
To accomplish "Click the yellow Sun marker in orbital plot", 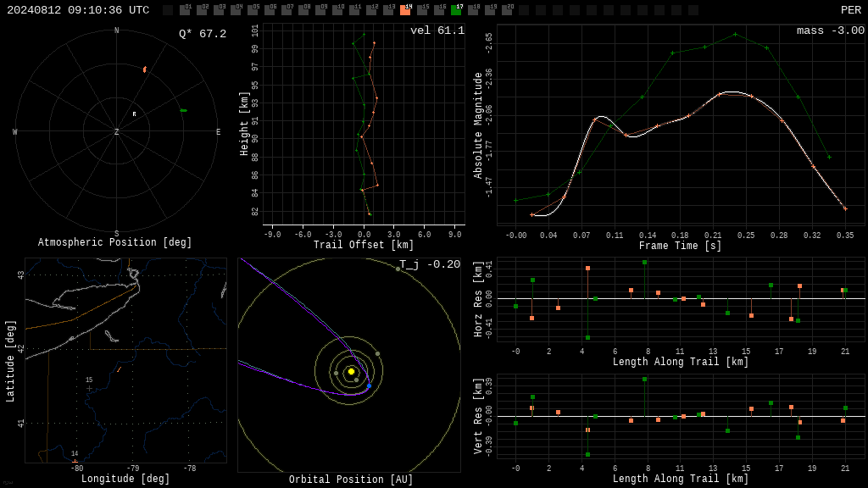I will [x=351, y=371].
